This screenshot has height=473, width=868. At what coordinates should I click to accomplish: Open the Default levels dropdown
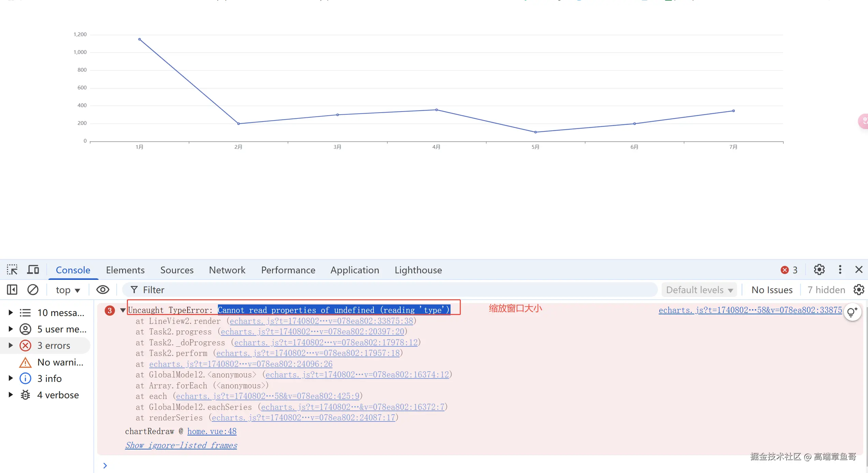[699, 290]
